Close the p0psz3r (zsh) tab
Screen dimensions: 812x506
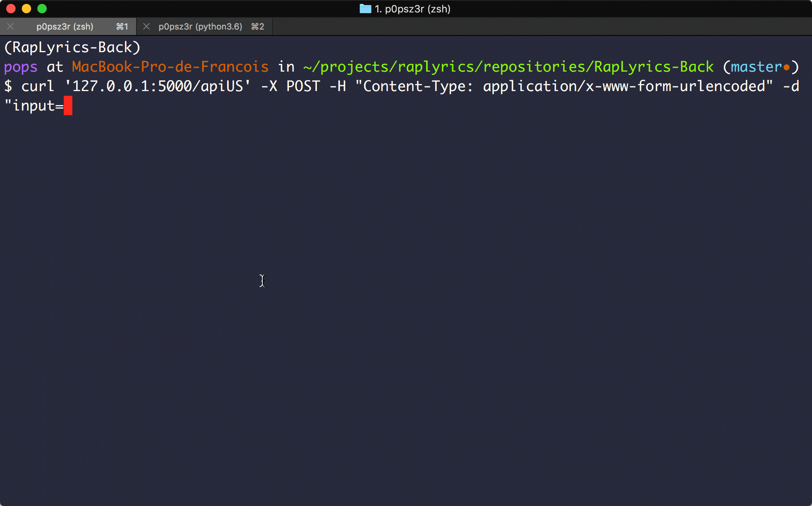(x=10, y=26)
